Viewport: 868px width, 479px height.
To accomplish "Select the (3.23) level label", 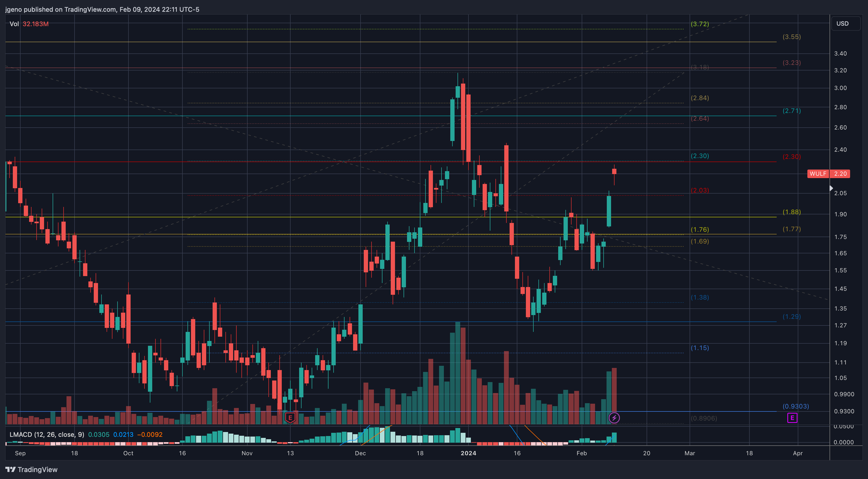I will (792, 63).
